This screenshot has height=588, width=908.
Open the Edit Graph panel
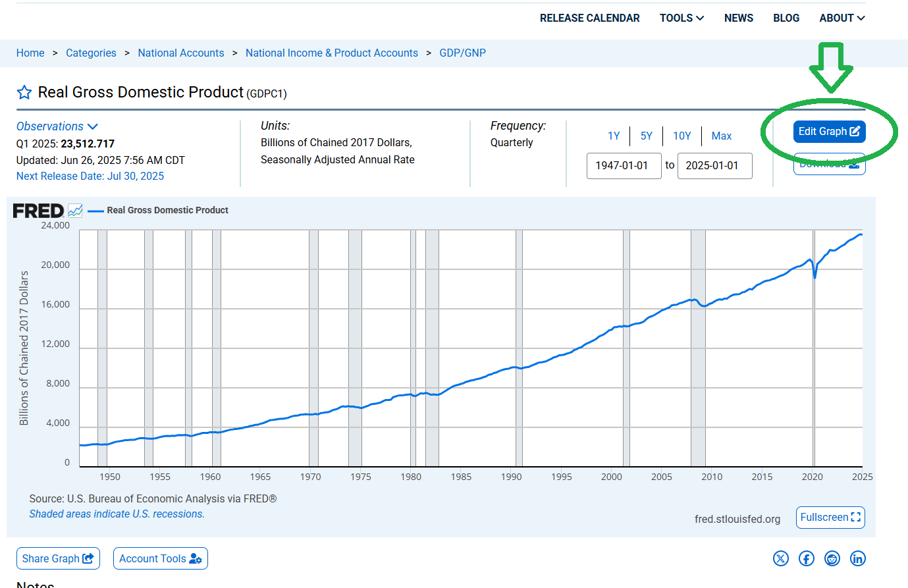pos(829,131)
